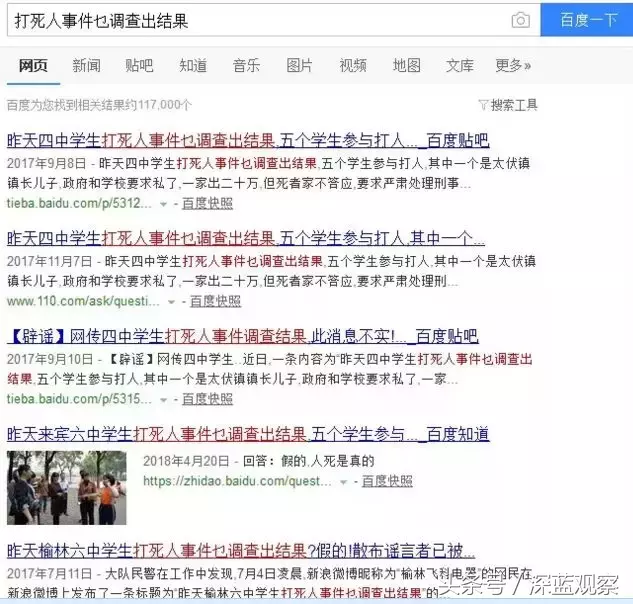Open the 【辟谣】网传四中学生 result title

(x=243, y=336)
